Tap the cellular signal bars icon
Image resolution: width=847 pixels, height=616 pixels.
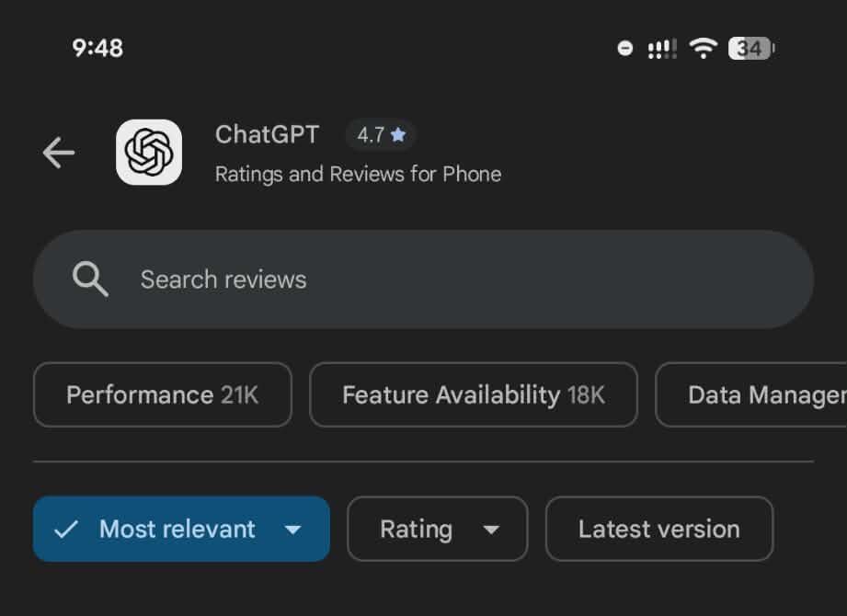click(x=662, y=49)
